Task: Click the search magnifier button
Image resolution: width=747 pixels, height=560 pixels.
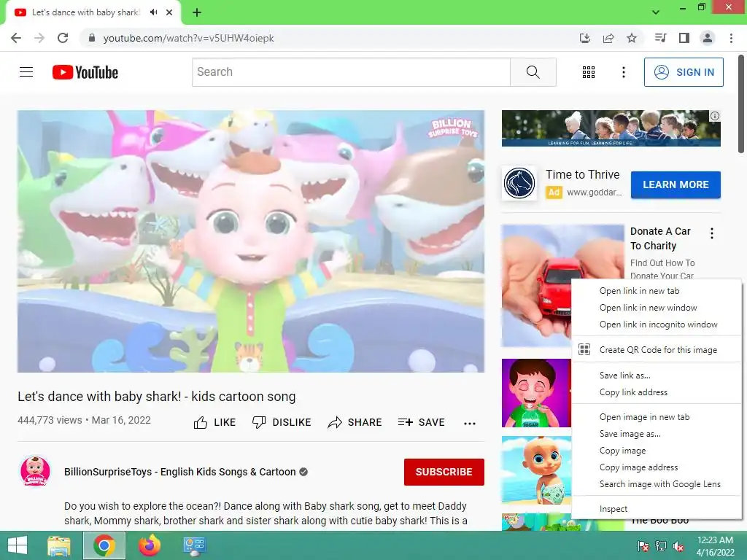Action: point(533,72)
